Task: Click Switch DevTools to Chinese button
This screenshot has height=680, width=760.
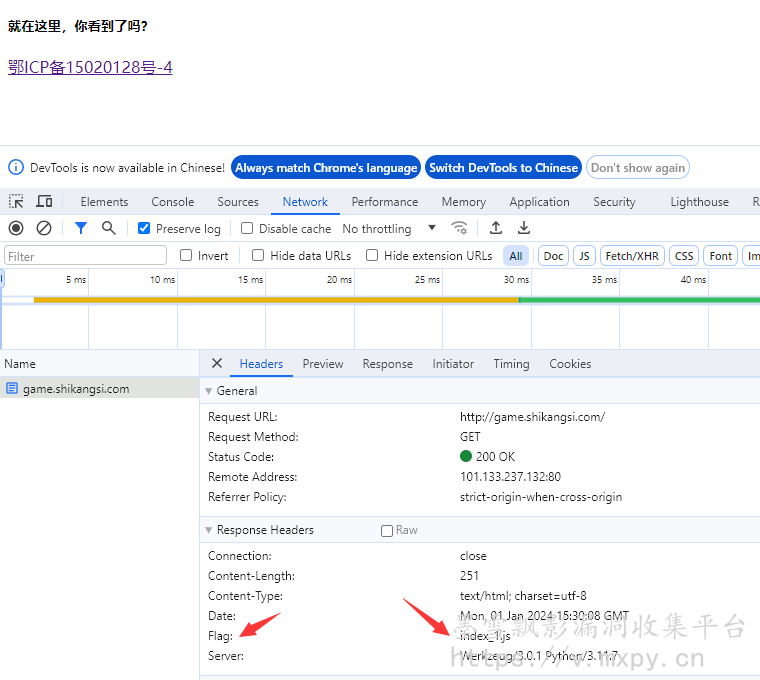Action: pyautogui.click(x=503, y=167)
